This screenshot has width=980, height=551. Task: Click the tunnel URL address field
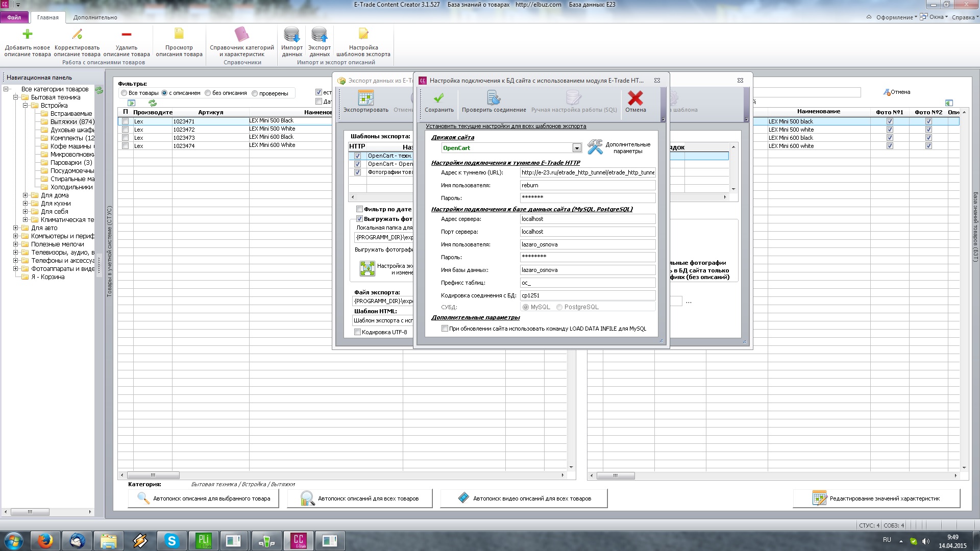click(587, 172)
